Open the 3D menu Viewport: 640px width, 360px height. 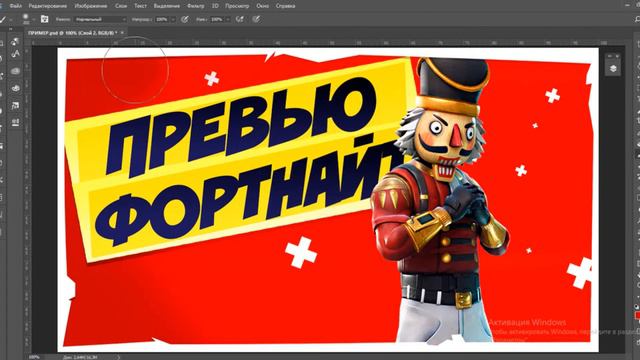click(215, 6)
